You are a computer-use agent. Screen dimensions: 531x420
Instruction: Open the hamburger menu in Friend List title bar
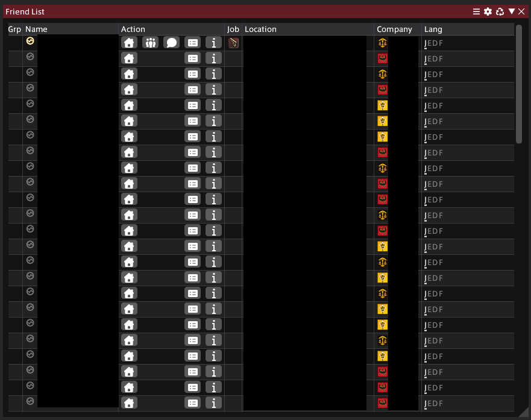[476, 12]
